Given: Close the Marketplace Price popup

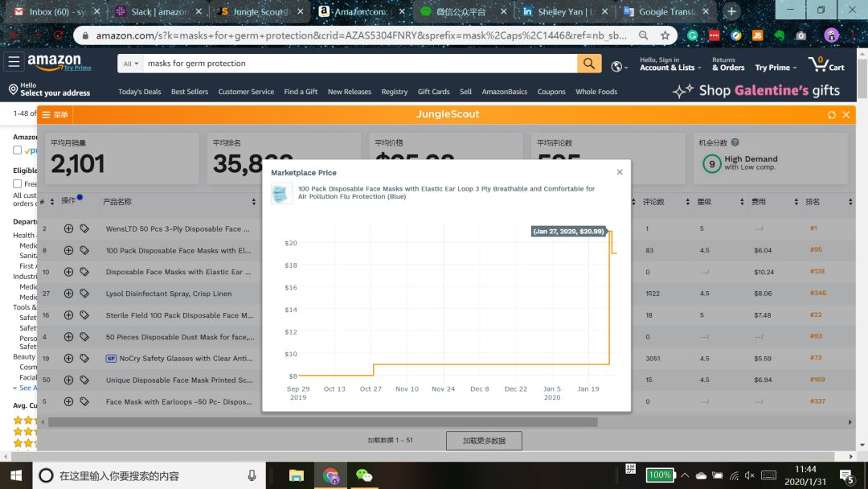Looking at the screenshot, I should 620,172.
